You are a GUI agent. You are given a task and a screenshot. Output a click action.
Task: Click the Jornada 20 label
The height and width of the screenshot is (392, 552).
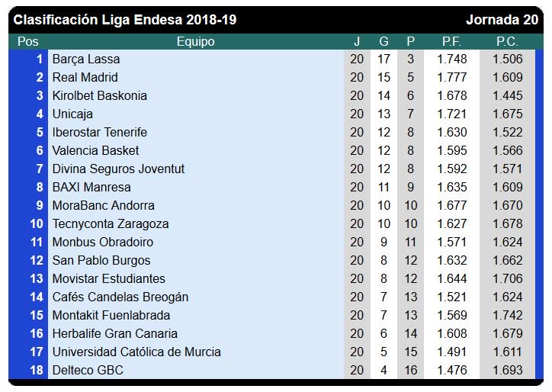pyautogui.click(x=502, y=20)
